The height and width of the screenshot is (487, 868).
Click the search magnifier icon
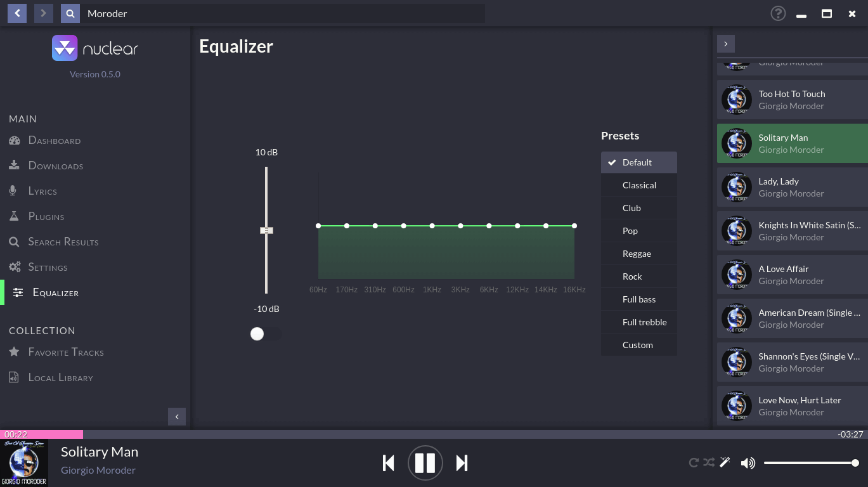click(70, 13)
